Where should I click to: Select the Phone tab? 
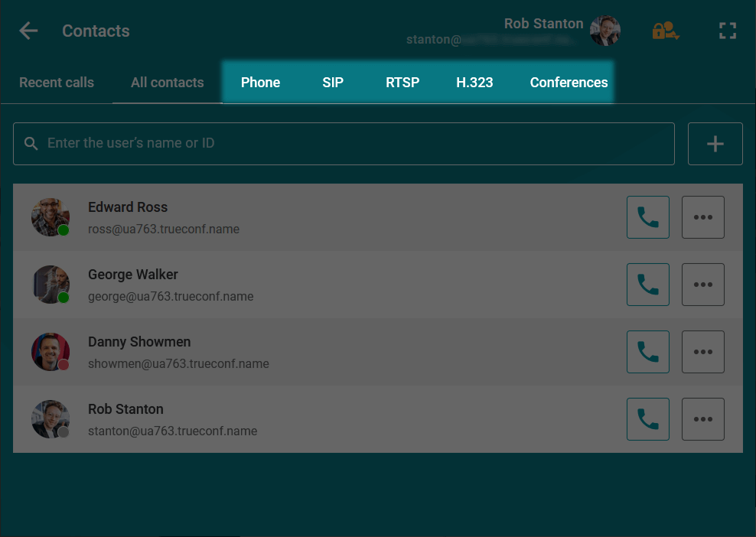pyautogui.click(x=260, y=83)
